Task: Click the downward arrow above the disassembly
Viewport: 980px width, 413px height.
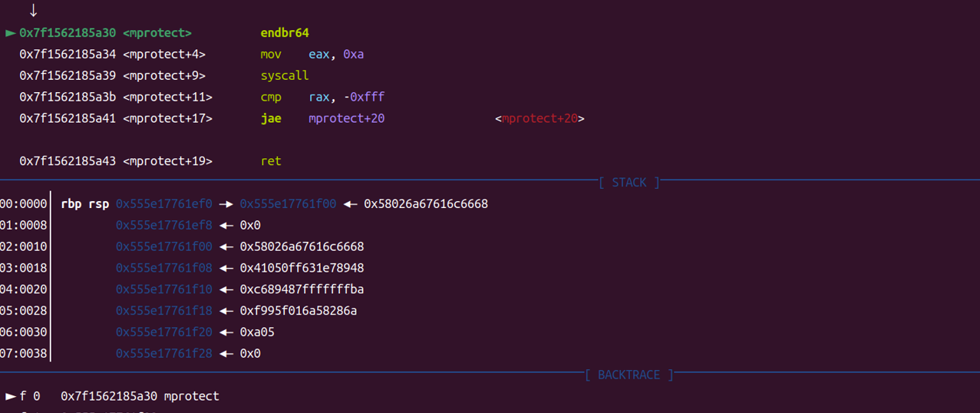Action: point(33,11)
